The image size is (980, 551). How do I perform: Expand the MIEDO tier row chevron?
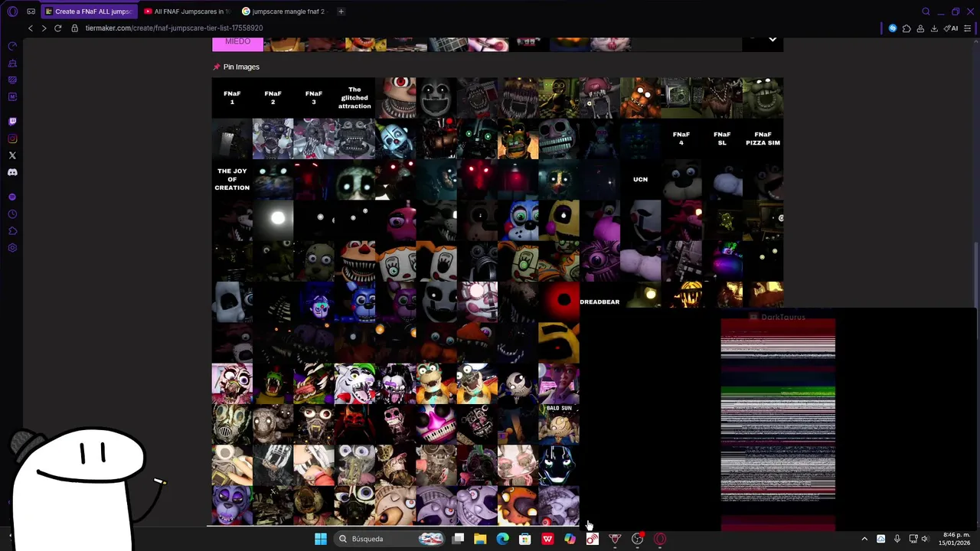(773, 39)
